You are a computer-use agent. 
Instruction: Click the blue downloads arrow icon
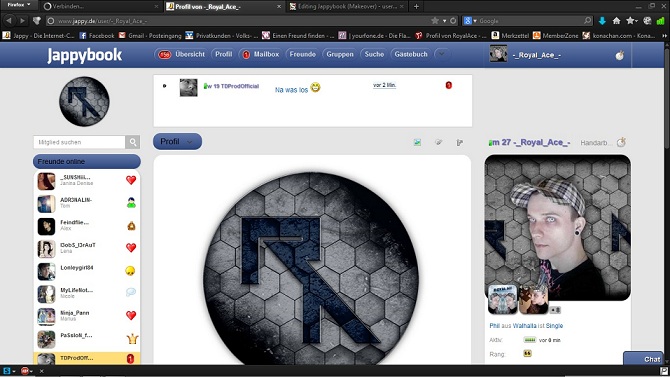point(602,21)
